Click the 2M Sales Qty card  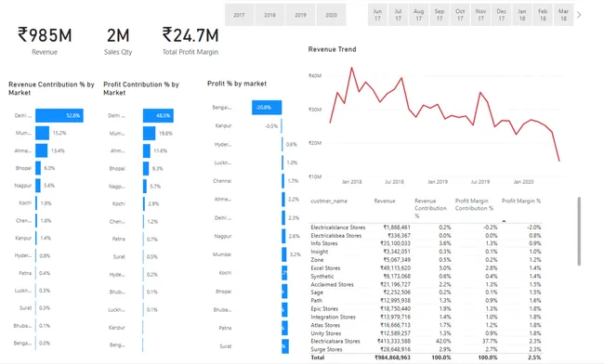[118, 41]
